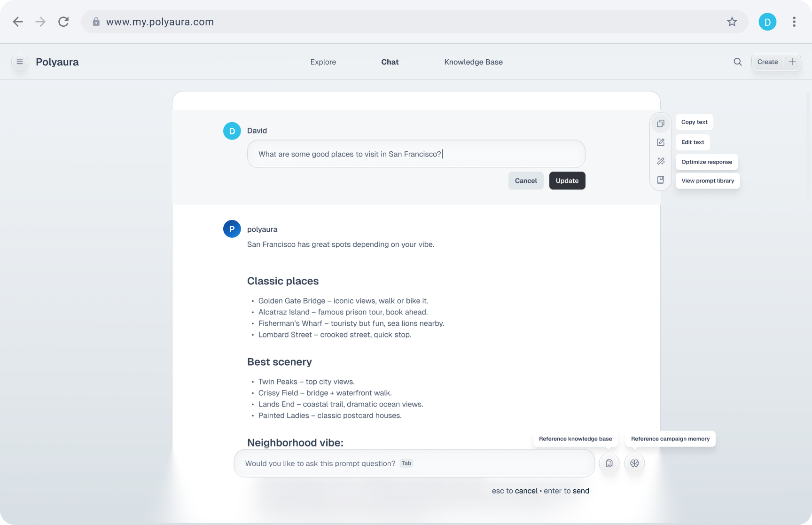
Task: Click the Fisherman's Wharf bullet
Action: tap(351, 323)
